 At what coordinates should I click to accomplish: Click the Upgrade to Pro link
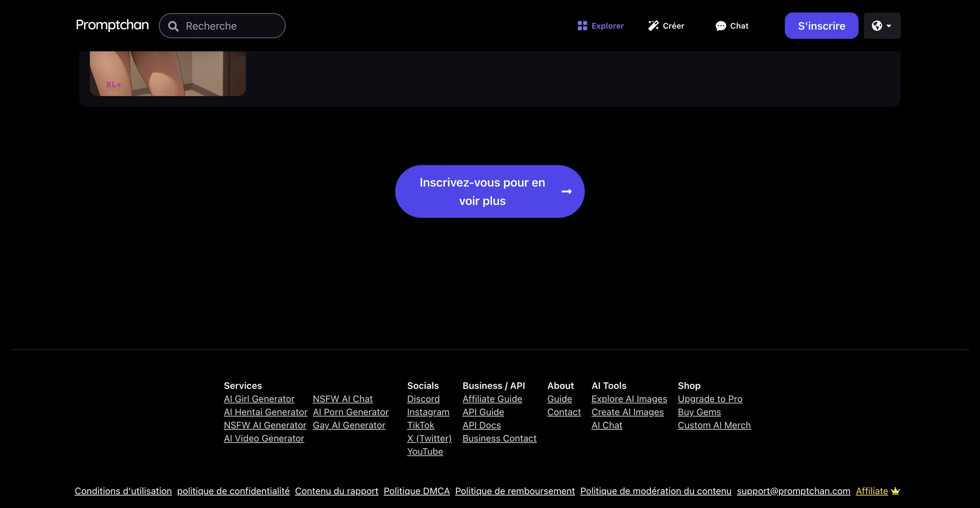pos(710,399)
